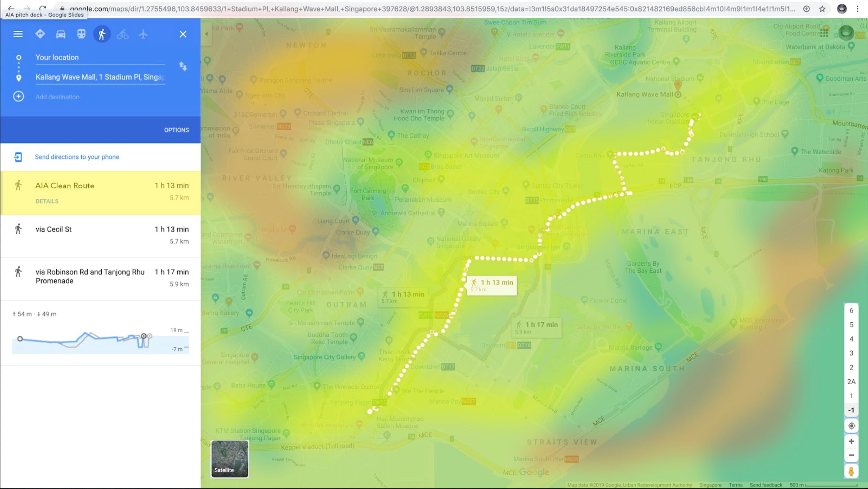This screenshot has height=489, width=868.
Task: Click the Fort Canning Park map label
Action: click(x=368, y=194)
